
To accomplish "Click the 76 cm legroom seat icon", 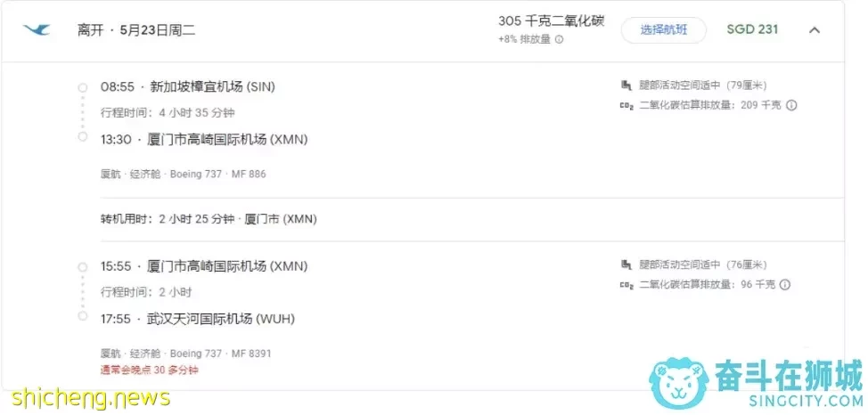I will pyautogui.click(x=626, y=265).
